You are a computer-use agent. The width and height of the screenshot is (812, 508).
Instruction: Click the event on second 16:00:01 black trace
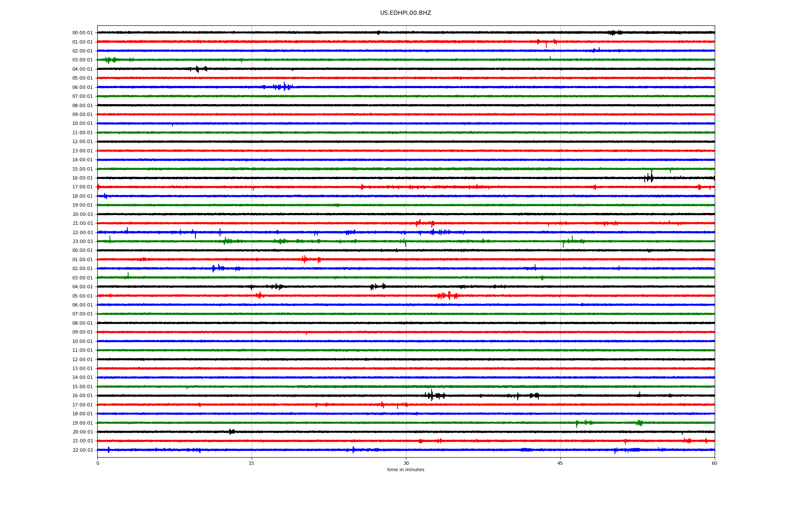(x=431, y=395)
